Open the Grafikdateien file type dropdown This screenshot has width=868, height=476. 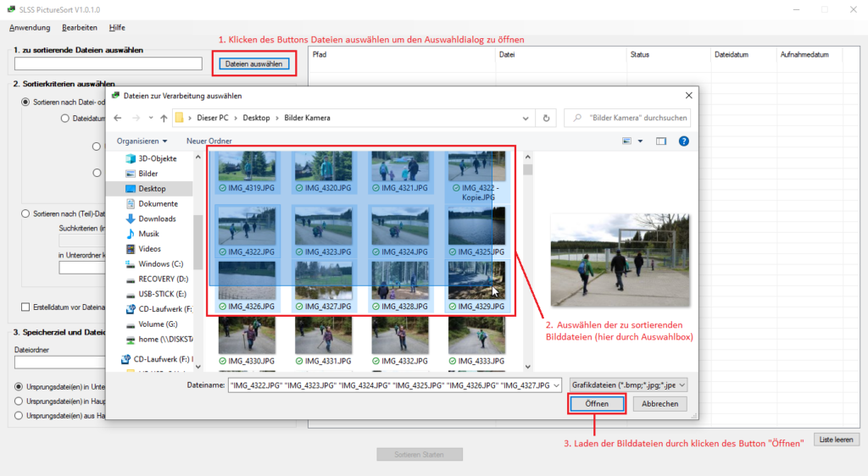[x=628, y=385]
